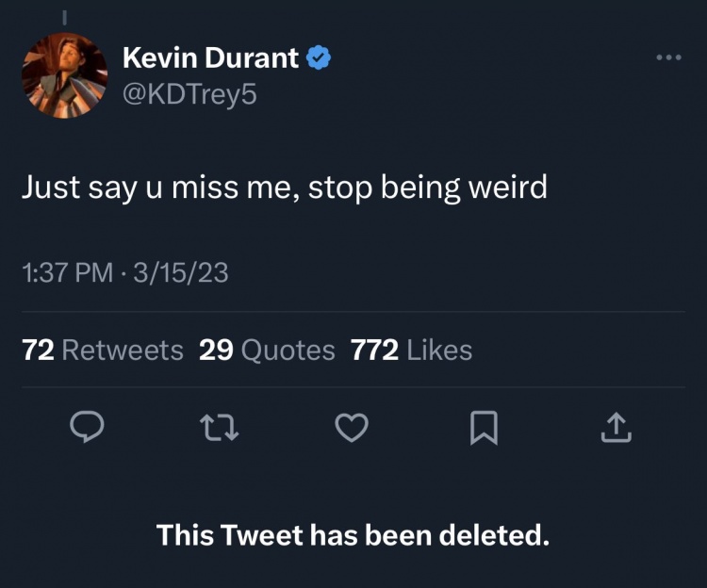This screenshot has height=588, width=707.
Task: Click the Kevin Durant display name
Action: 210,58
